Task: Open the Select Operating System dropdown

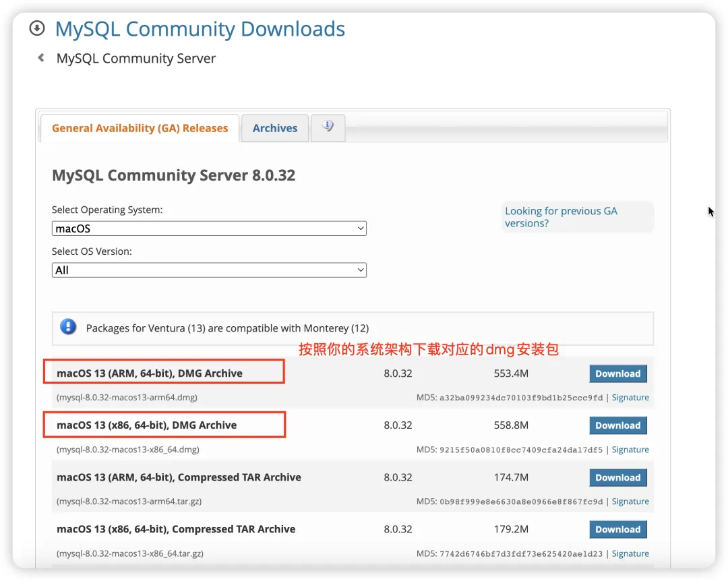Action: tap(209, 228)
